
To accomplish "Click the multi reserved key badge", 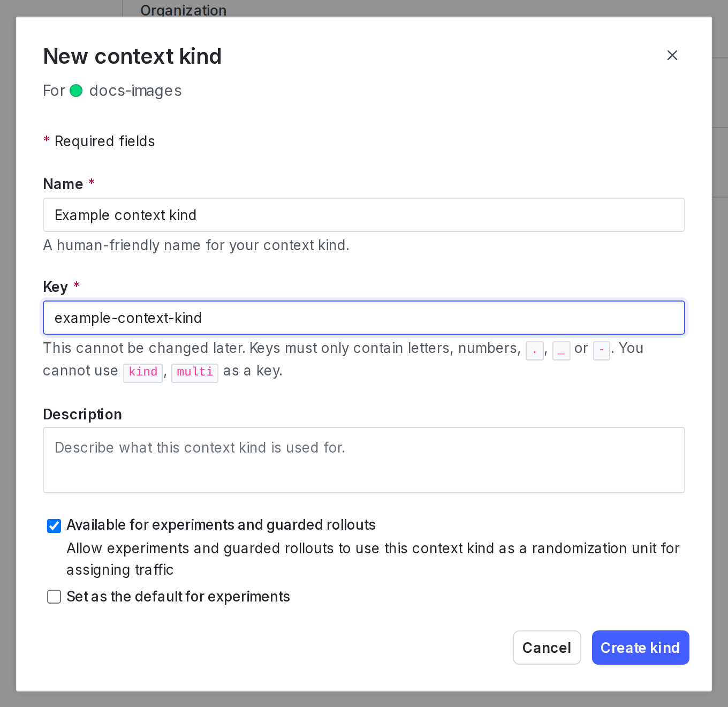I will click(x=194, y=372).
